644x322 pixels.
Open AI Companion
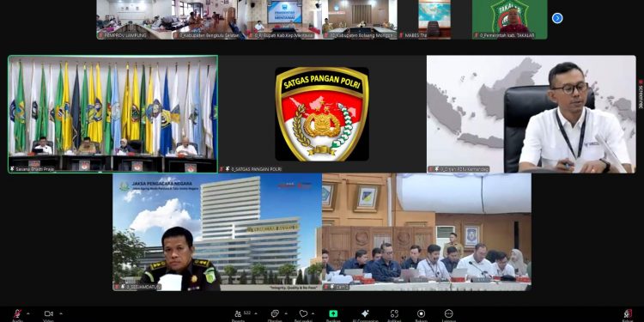(365, 313)
